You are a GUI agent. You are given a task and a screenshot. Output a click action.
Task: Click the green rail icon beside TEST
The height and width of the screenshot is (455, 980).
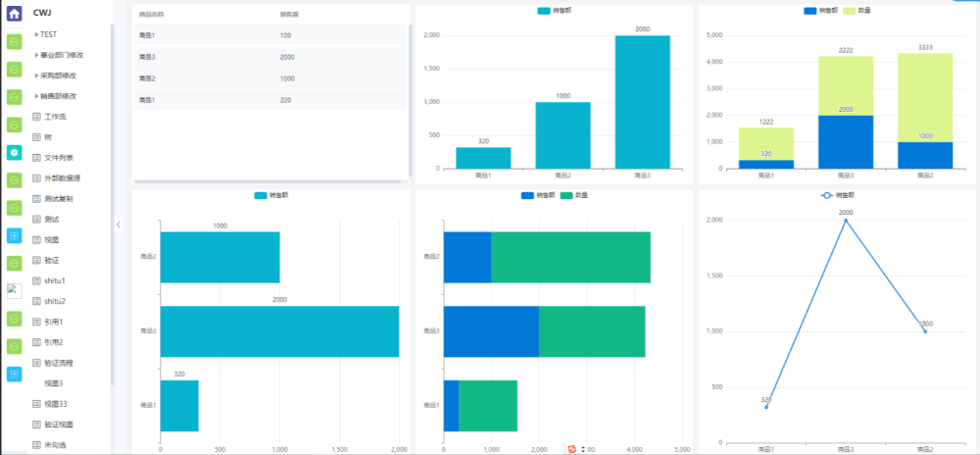point(14,42)
